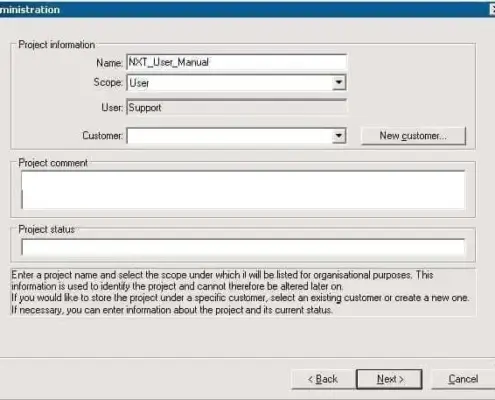The height and width of the screenshot is (400, 495).
Task: Expand the Scope dropdown arrow
Action: point(339,82)
